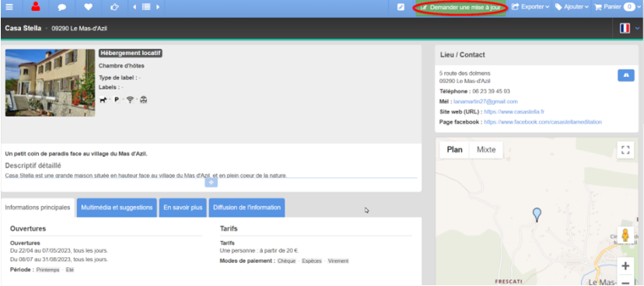This screenshot has height=286, width=644.
Task: Click the red user profile icon
Action: 36,6
